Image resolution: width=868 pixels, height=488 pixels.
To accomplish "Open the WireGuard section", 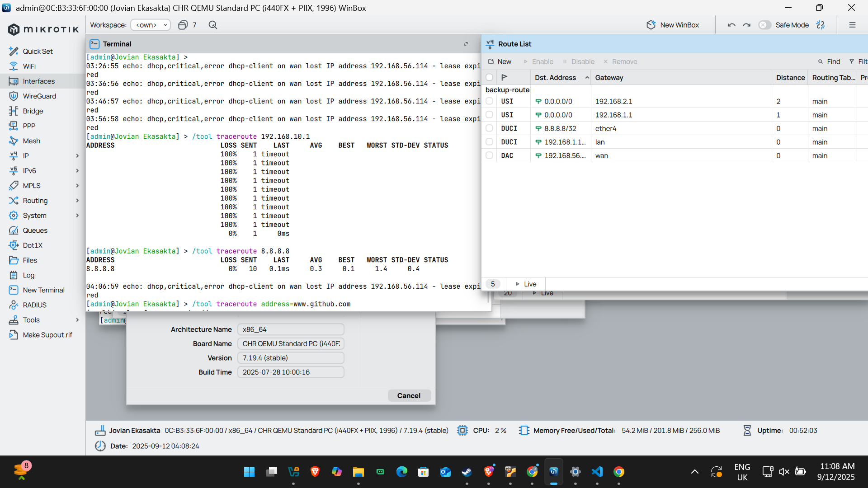I will tap(39, 96).
